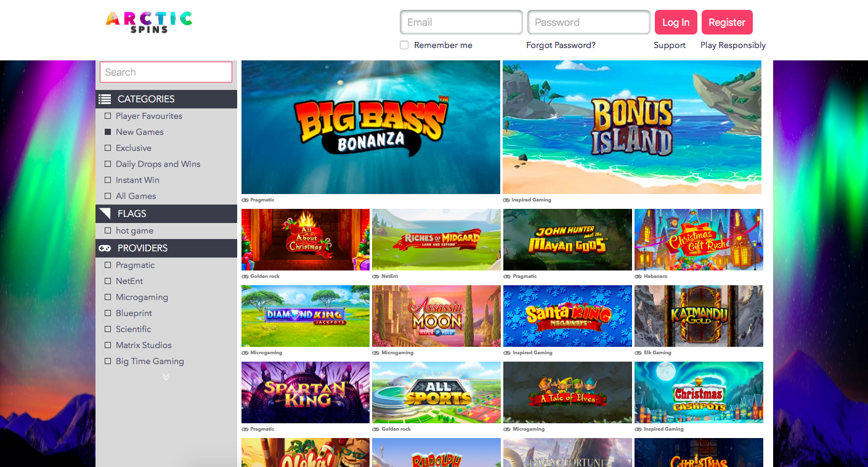Click the Log In button
Screen dimensions: 868x467
[676, 22]
